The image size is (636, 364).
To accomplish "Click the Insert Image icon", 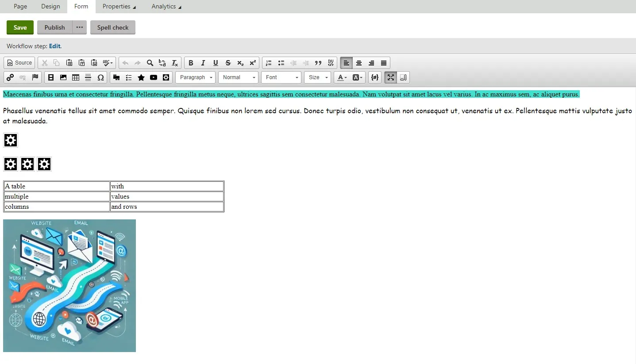I will click(x=63, y=77).
